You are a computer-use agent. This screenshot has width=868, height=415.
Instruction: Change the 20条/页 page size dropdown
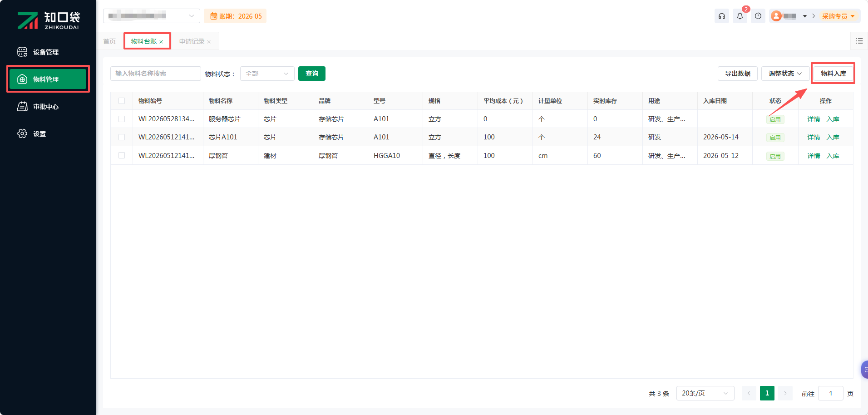coord(705,393)
